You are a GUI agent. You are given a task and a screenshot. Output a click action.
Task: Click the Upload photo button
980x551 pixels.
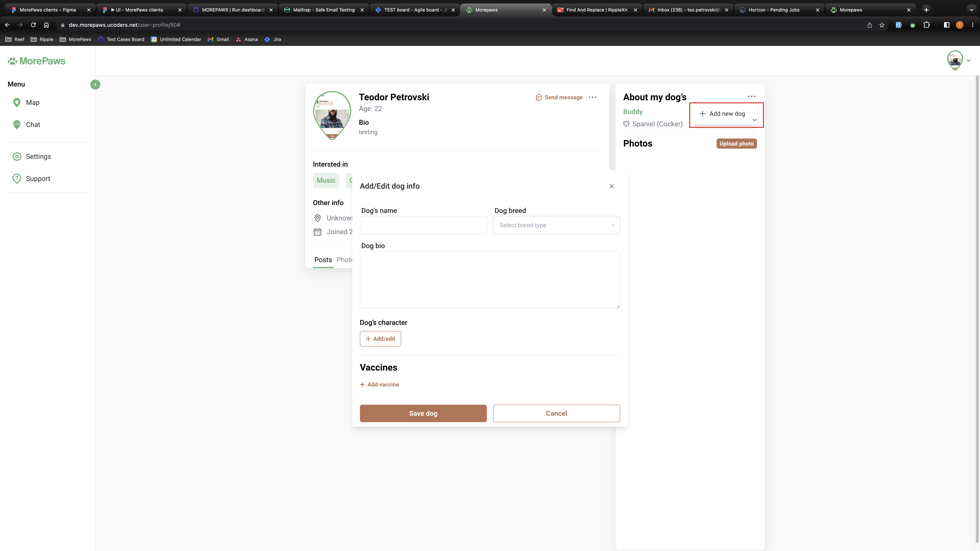(736, 144)
